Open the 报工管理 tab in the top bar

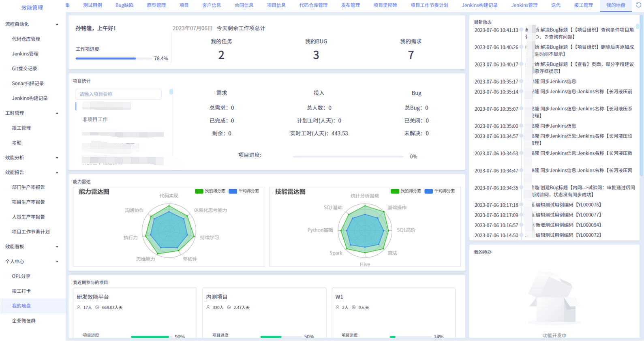(x=583, y=5)
